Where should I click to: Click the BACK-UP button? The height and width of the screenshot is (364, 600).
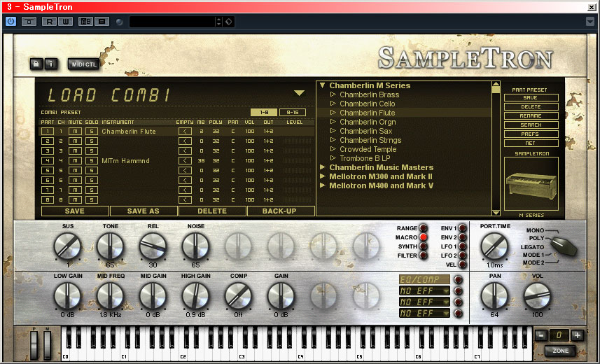pos(281,211)
